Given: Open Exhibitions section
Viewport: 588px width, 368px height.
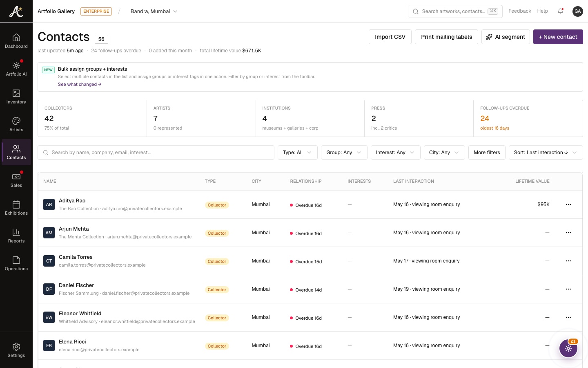Looking at the screenshot, I should (x=16, y=208).
